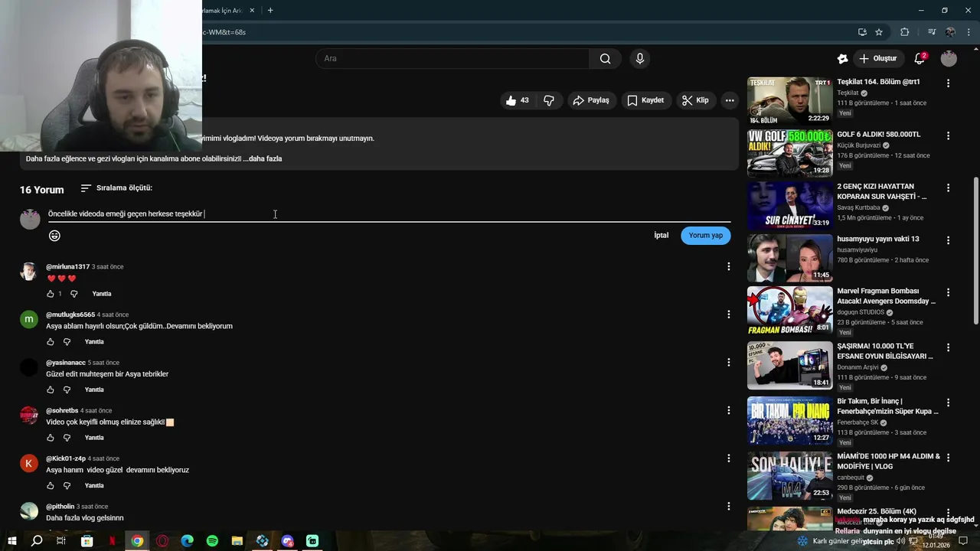The height and width of the screenshot is (551, 980).
Task: Open MİAMİ'DE 1000 HP M4 video title
Action: coord(888,461)
